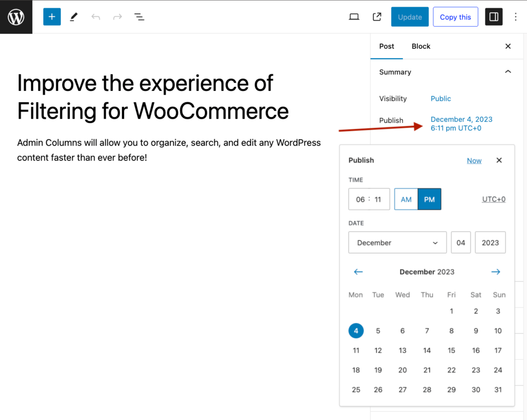The height and width of the screenshot is (420, 527).
Task: Open the month dropdown showing December
Action: pyautogui.click(x=397, y=242)
